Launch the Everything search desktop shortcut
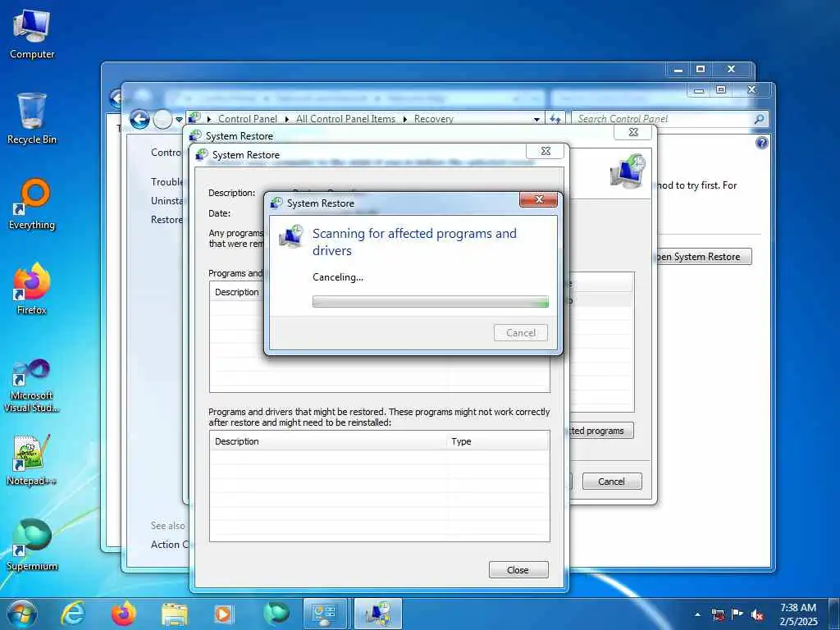The image size is (840, 630). (x=32, y=204)
